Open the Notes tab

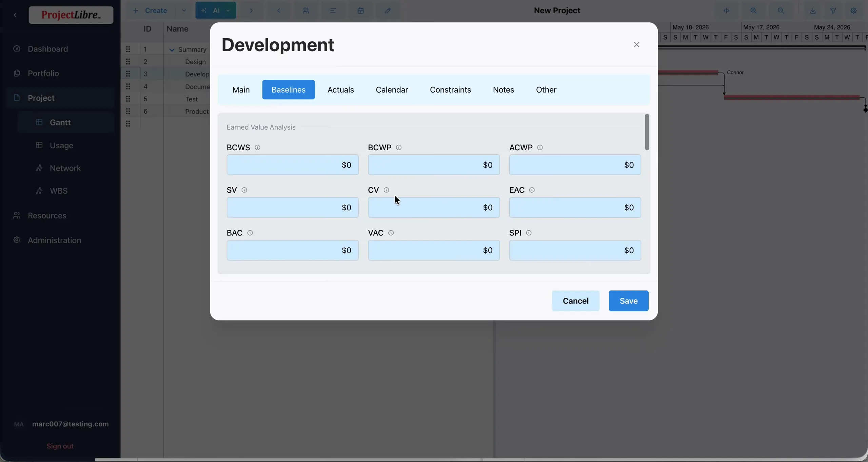point(504,90)
